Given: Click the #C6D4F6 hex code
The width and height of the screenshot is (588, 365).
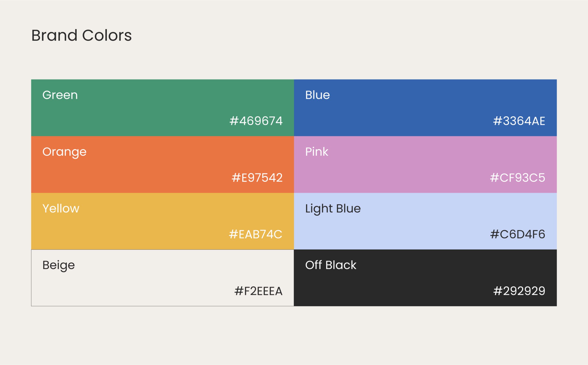Looking at the screenshot, I should coord(518,234).
